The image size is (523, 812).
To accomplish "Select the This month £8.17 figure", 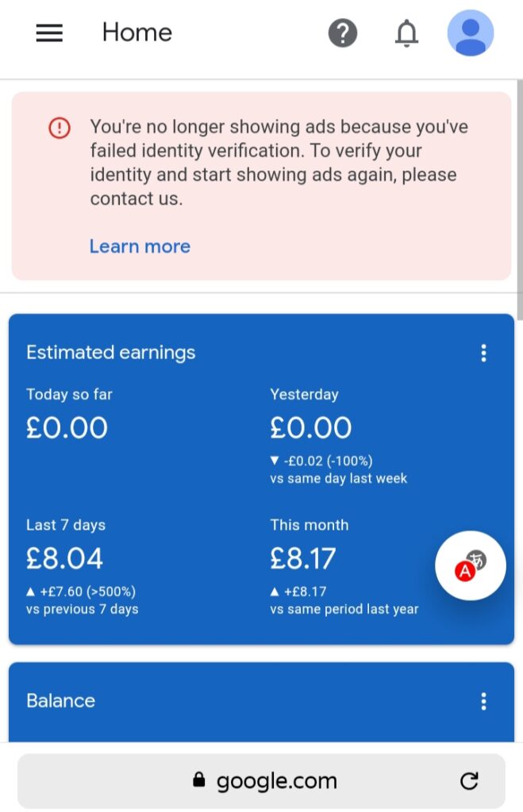I will pos(302,558).
